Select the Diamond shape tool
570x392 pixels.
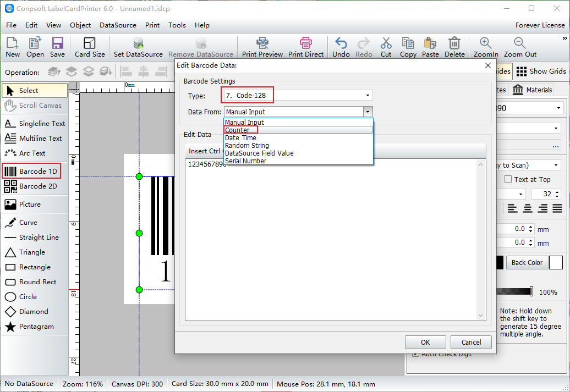coord(35,312)
